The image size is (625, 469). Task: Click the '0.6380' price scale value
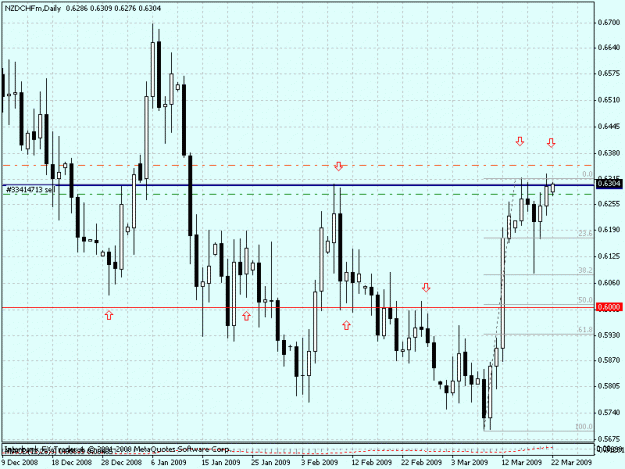(x=609, y=153)
